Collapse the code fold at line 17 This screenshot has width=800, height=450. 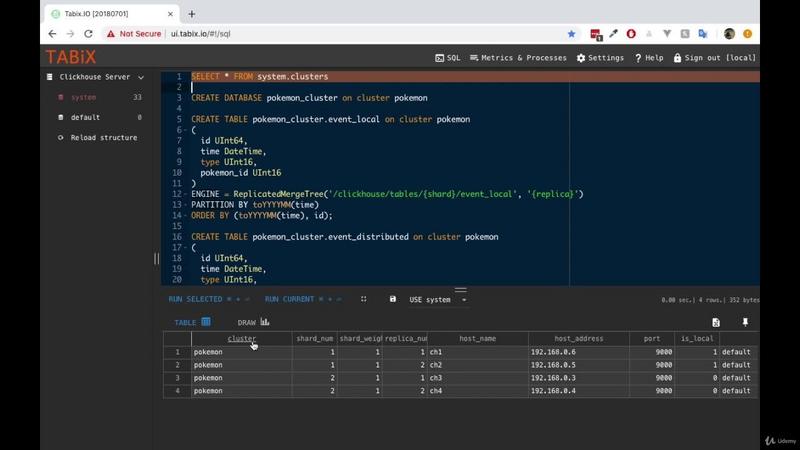click(186, 248)
